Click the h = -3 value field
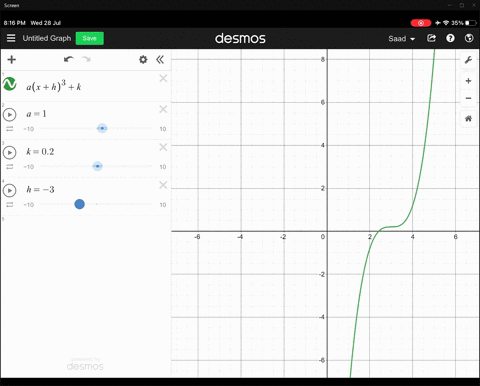The image size is (480, 386). coord(40,190)
